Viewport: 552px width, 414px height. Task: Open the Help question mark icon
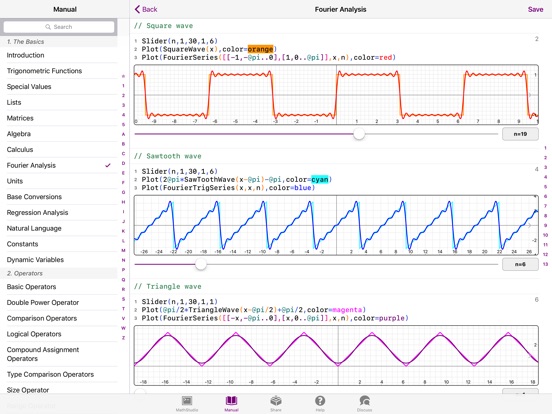[320, 403]
